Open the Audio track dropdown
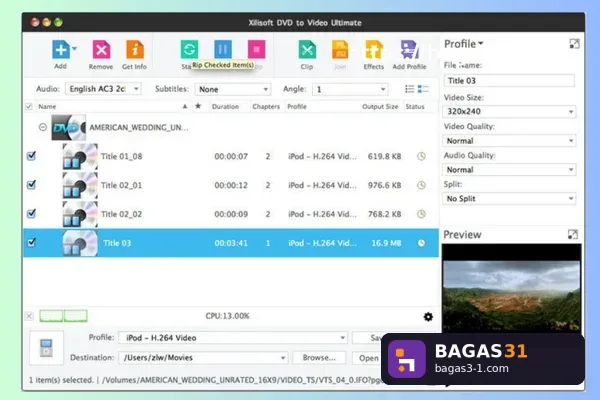Screen dimensions: 600x400 pyautogui.click(x=104, y=89)
